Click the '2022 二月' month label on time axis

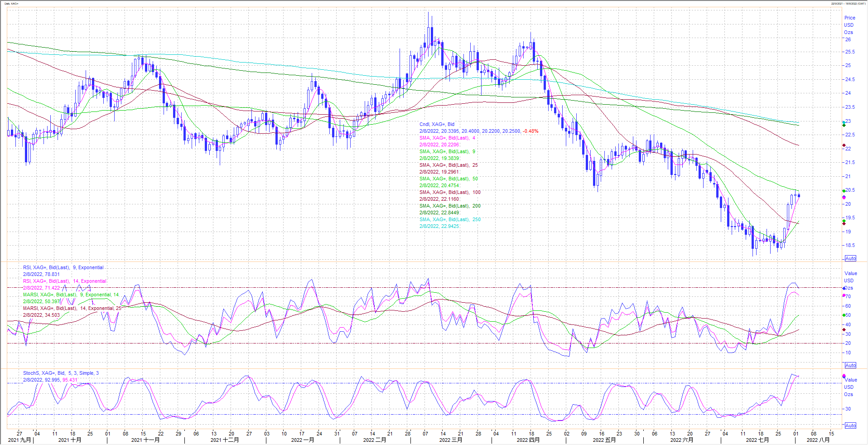(375, 440)
